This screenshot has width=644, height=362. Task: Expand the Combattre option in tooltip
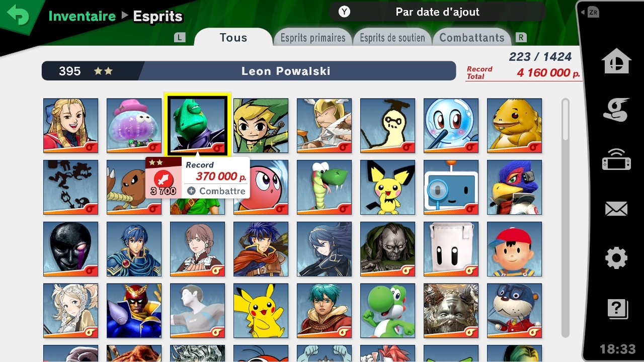[216, 191]
